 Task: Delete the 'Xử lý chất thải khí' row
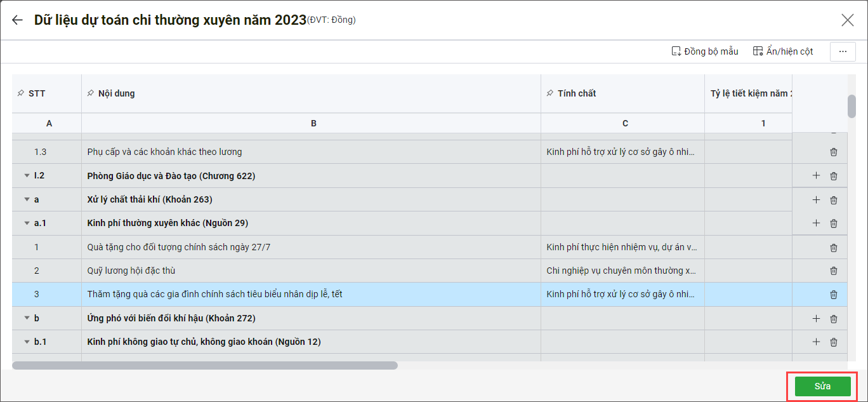click(x=834, y=200)
